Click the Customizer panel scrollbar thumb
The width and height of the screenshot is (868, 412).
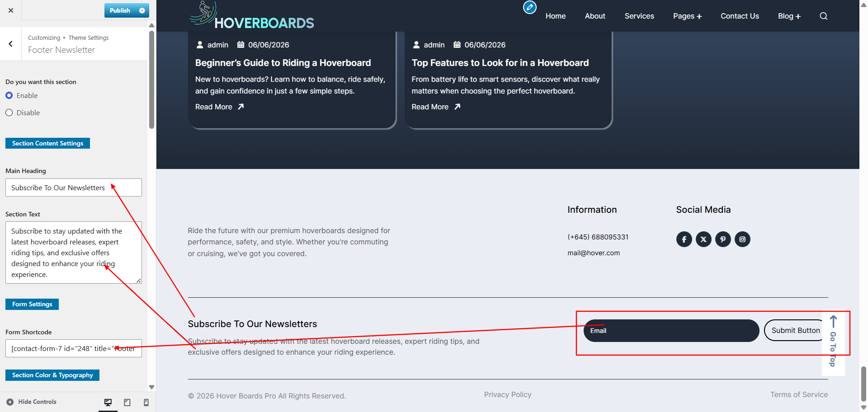[x=151, y=79]
